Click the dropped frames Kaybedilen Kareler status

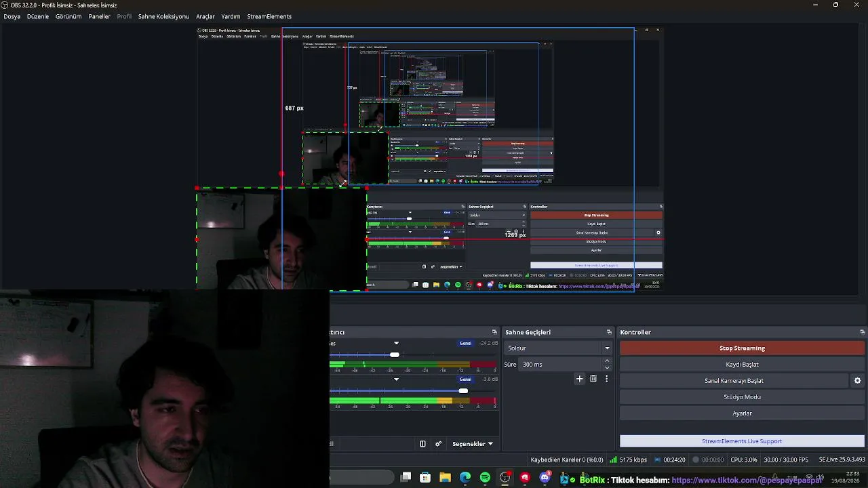pyautogui.click(x=567, y=460)
